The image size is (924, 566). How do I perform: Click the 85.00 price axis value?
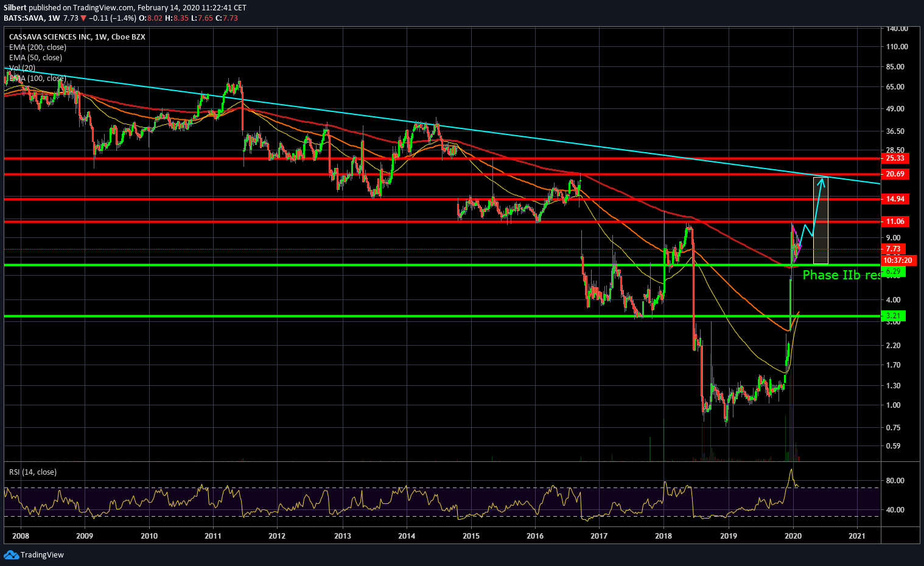895,67
